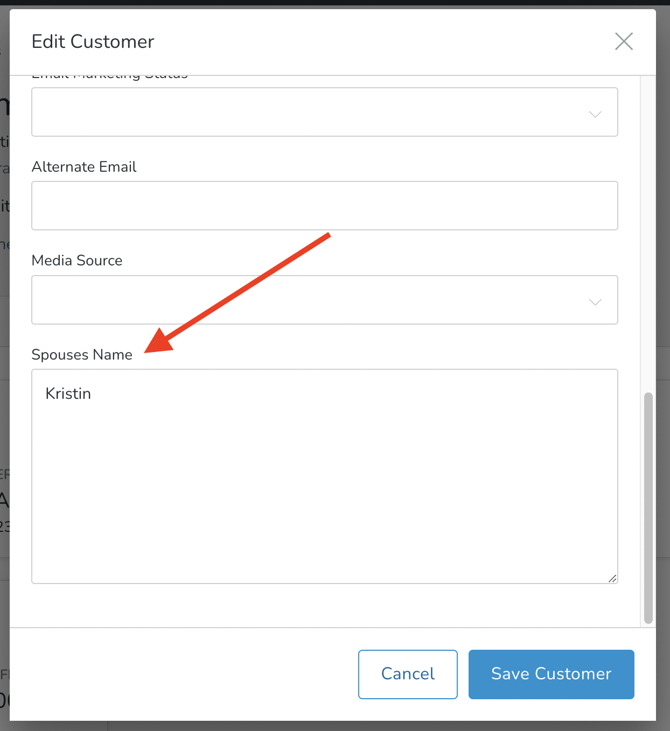Open the Email Marketing Status dropdown field
The image size is (670, 731).
click(310, 111)
